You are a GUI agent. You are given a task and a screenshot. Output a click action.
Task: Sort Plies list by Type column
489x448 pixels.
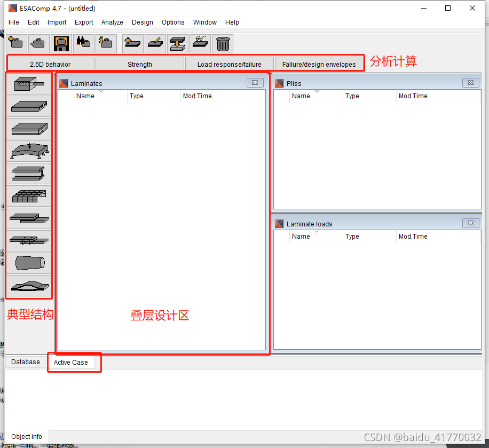369,96
